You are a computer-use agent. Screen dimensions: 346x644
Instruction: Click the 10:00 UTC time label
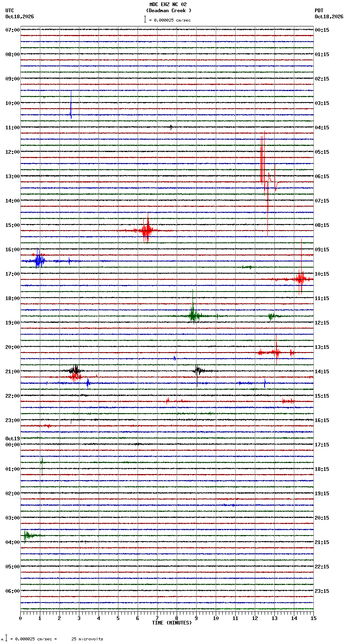tap(13, 103)
